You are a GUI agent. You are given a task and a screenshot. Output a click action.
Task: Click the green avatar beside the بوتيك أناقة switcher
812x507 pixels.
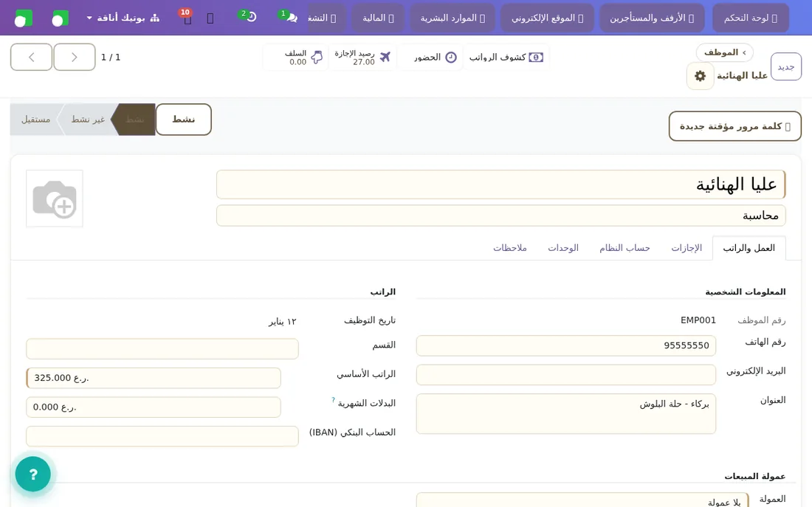pyautogui.click(x=60, y=18)
